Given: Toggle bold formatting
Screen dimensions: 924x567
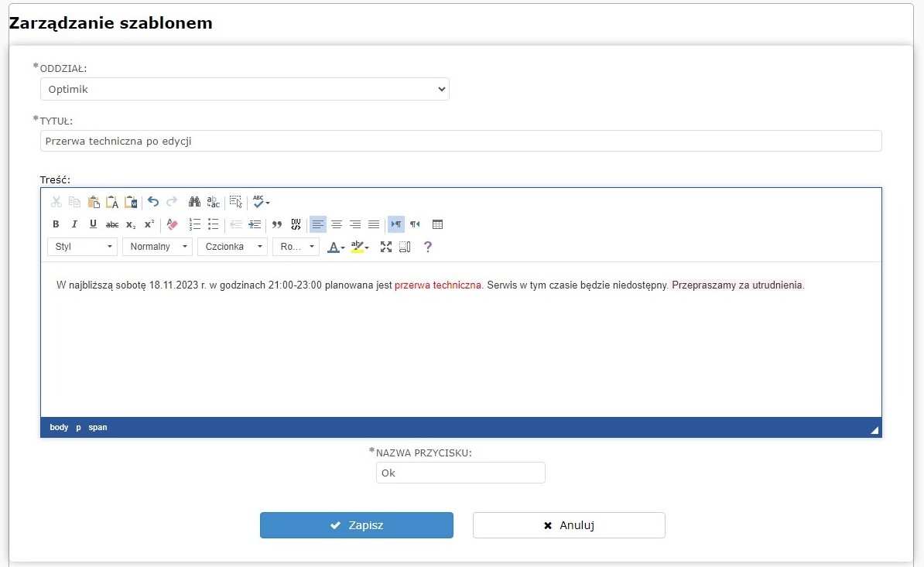Looking at the screenshot, I should point(56,224).
